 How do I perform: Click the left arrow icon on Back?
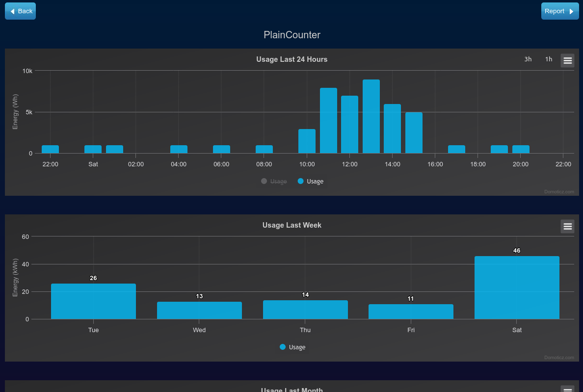coord(12,11)
